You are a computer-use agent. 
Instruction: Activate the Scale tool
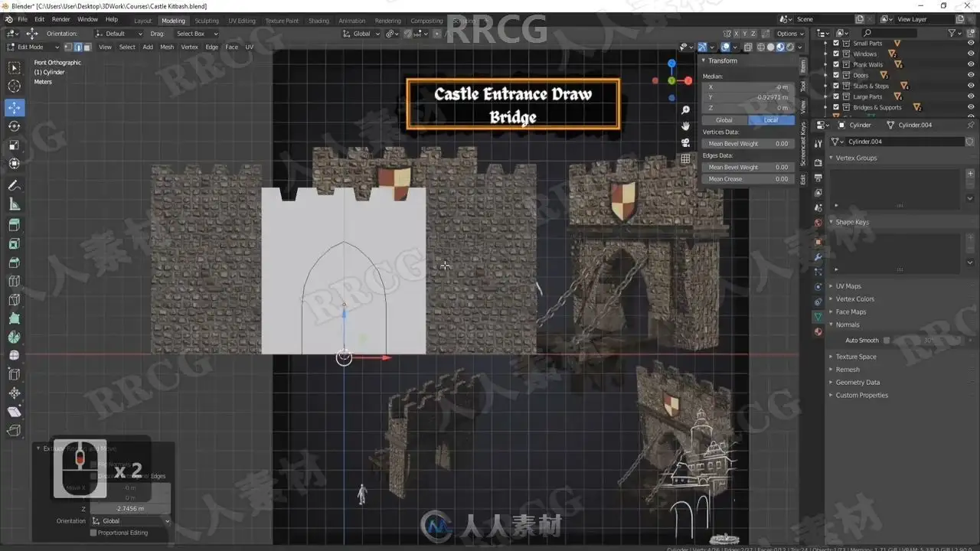[15, 145]
